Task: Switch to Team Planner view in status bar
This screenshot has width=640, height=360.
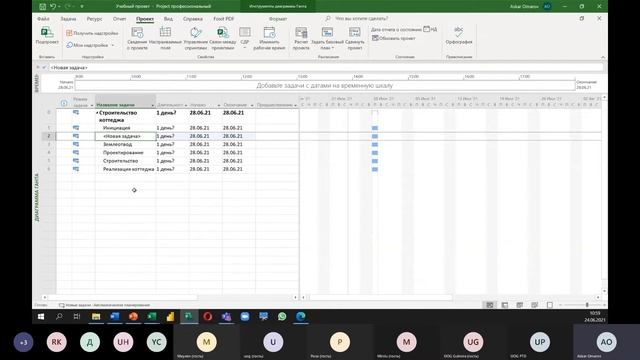Action: click(519, 305)
